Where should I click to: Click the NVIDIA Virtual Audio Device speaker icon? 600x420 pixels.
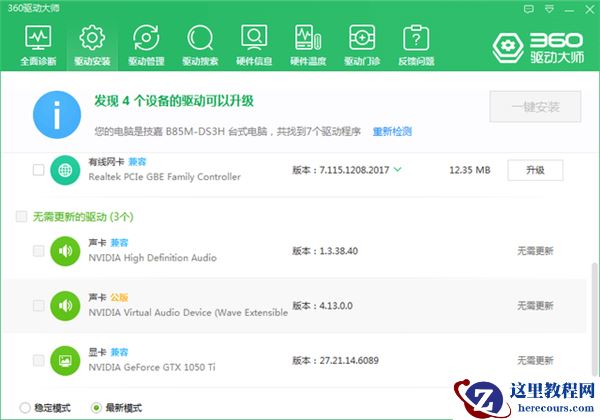coord(65,306)
